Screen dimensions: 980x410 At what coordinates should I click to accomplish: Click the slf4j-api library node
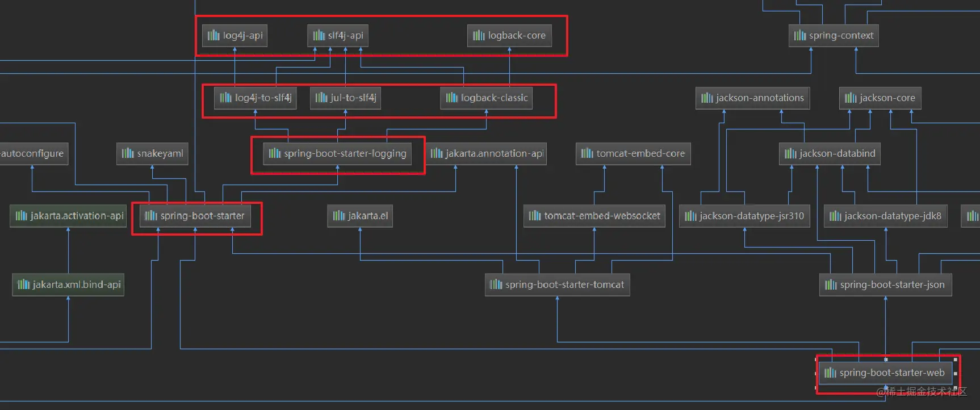(338, 36)
